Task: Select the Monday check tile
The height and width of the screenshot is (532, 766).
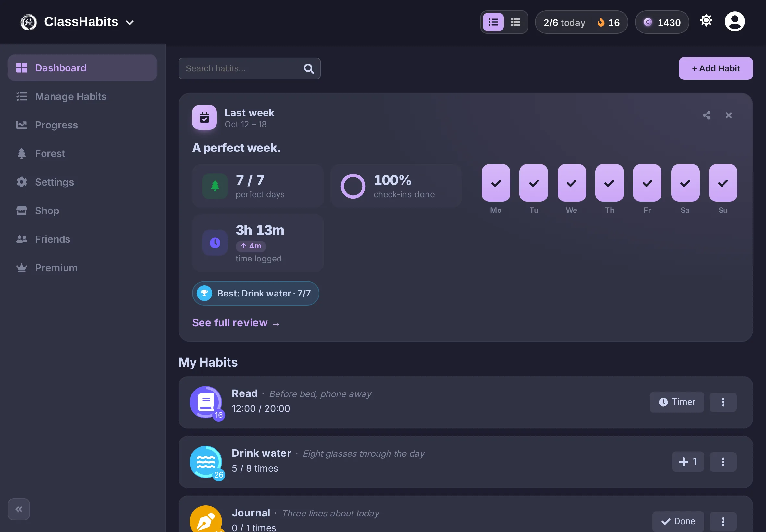Action: [496, 183]
